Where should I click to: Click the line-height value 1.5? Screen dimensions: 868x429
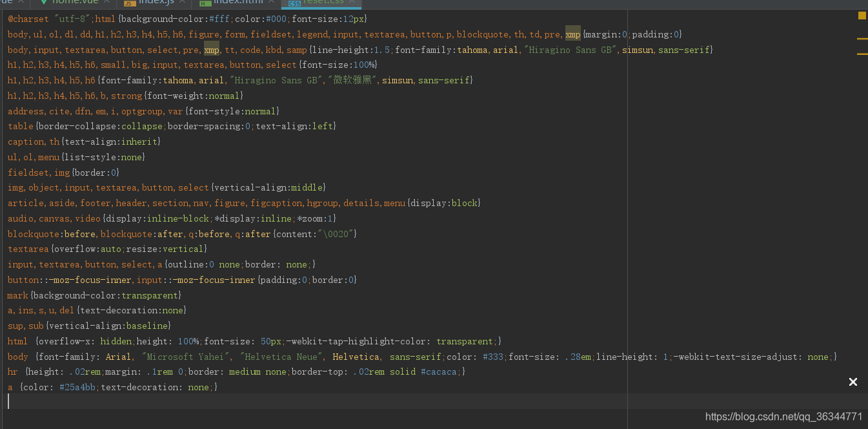(x=381, y=50)
